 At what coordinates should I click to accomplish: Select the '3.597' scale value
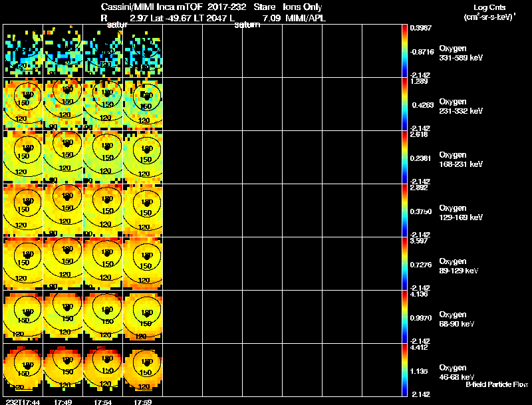(x=419, y=241)
